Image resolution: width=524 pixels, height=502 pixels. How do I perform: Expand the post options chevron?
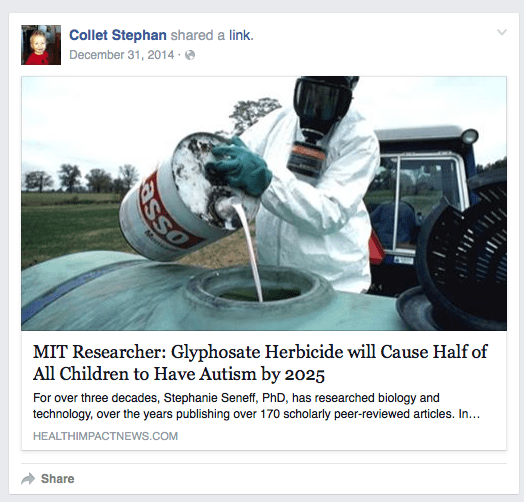click(x=502, y=32)
